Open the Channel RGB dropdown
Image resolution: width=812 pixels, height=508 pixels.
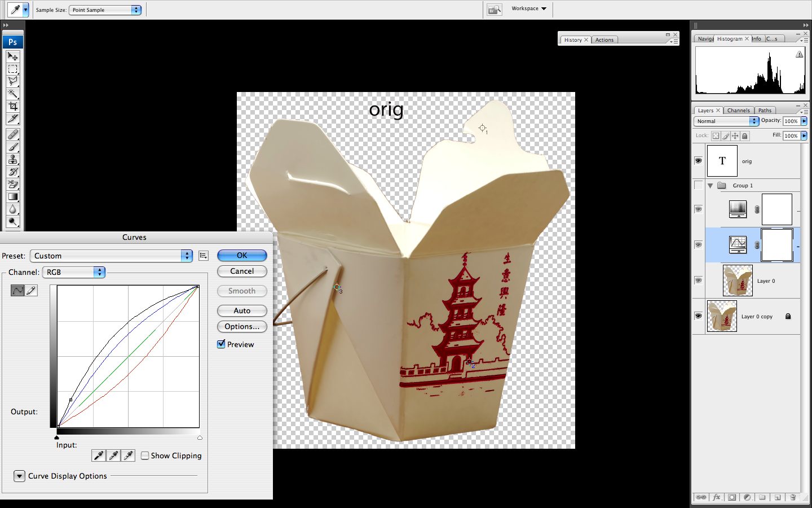[x=74, y=272]
